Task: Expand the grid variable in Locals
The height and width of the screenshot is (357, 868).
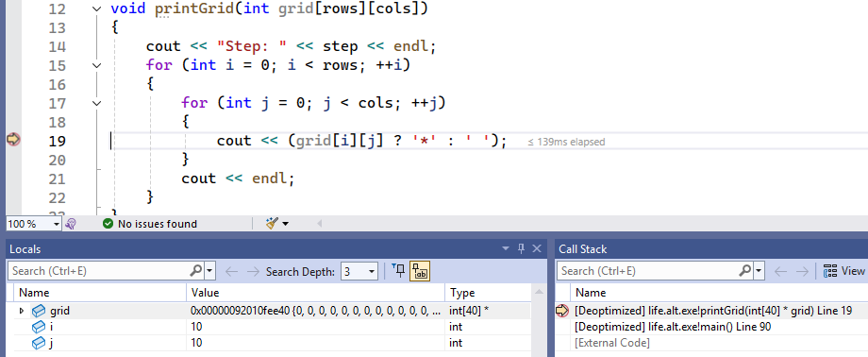Action: click(22, 311)
